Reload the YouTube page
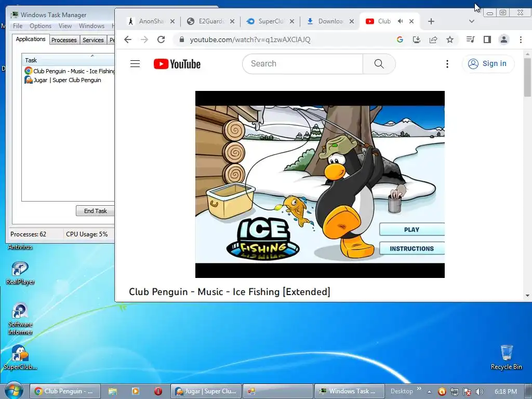This screenshot has height=399, width=532. pyautogui.click(x=161, y=39)
